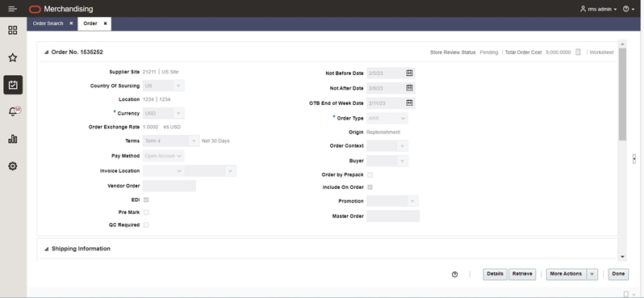Click the Not After Date field
644x298 pixels.
tap(386, 88)
